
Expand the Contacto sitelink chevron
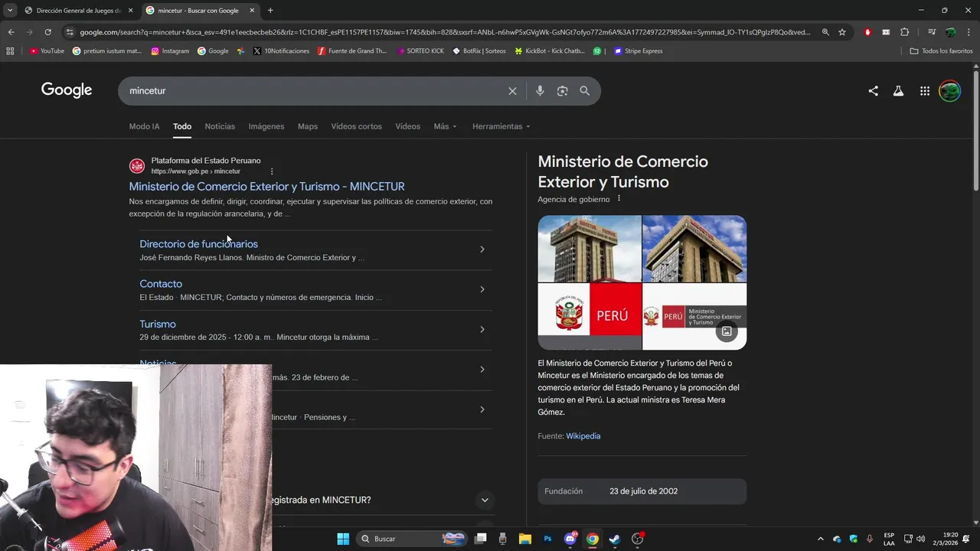pos(482,289)
